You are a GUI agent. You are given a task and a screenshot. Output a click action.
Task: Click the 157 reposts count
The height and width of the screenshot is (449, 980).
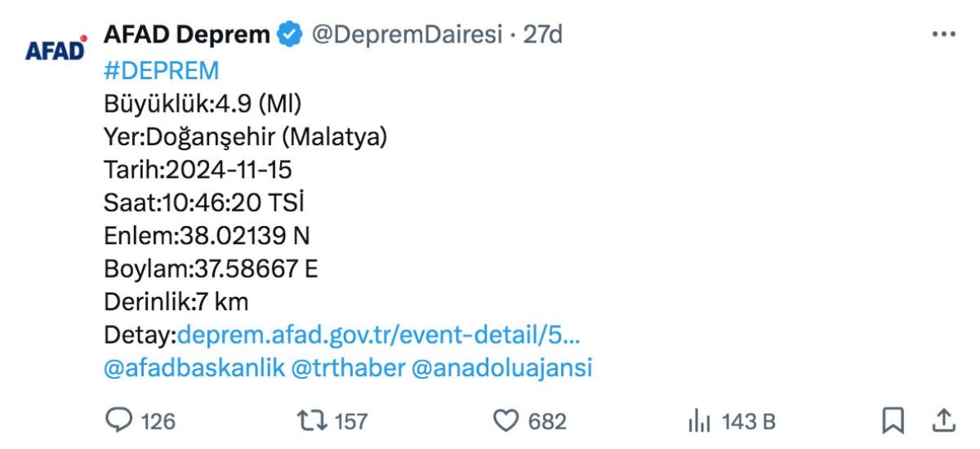coord(351,421)
